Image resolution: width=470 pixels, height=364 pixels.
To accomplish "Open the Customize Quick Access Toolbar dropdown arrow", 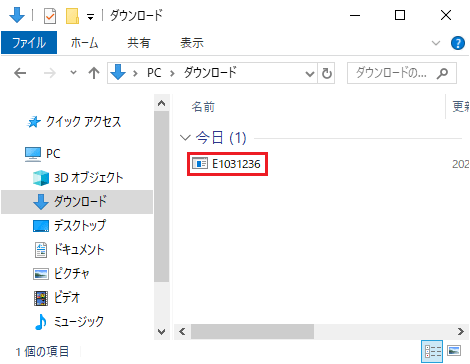I will click(x=90, y=17).
